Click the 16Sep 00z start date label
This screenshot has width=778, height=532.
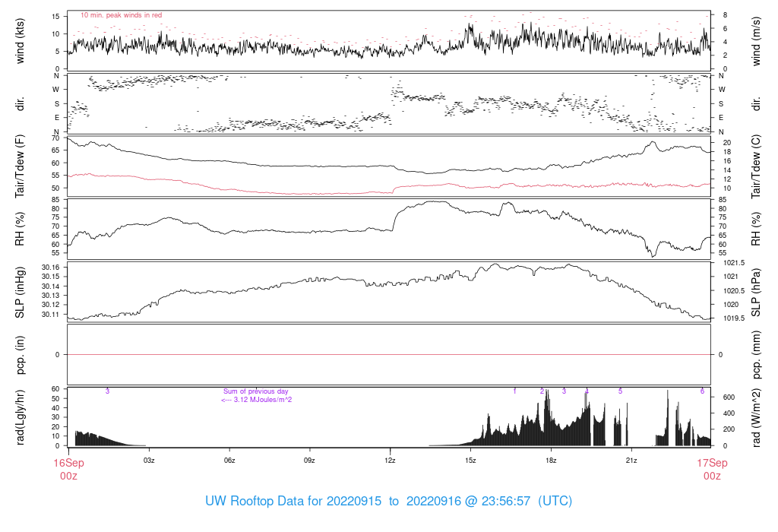point(68,469)
